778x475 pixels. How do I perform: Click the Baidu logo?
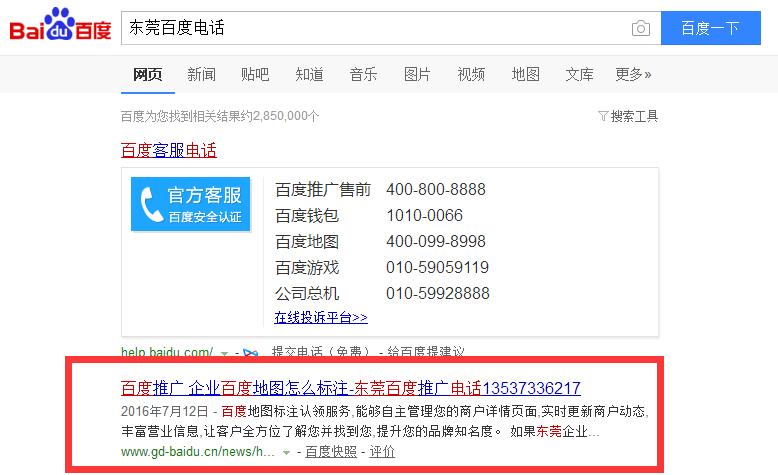click(x=60, y=28)
